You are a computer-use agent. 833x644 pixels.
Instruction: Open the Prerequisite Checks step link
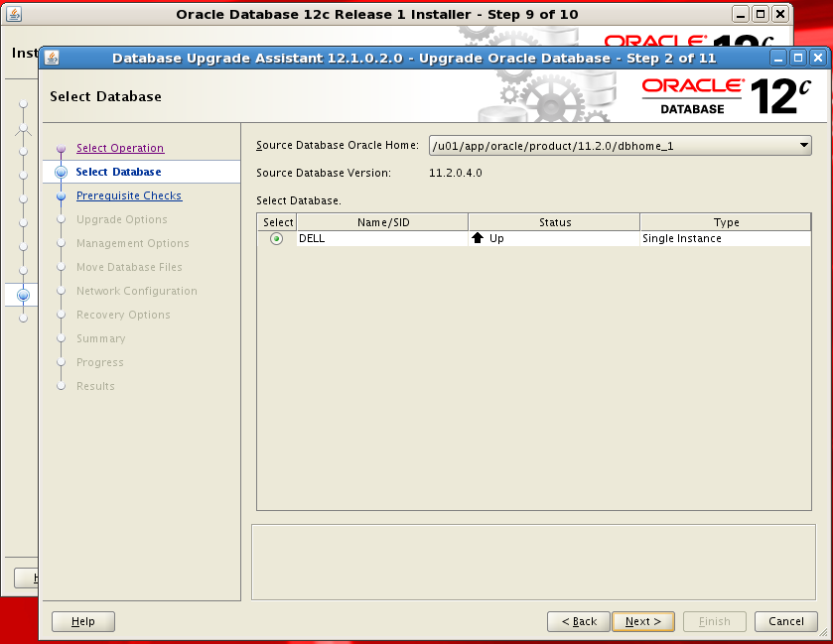(129, 195)
